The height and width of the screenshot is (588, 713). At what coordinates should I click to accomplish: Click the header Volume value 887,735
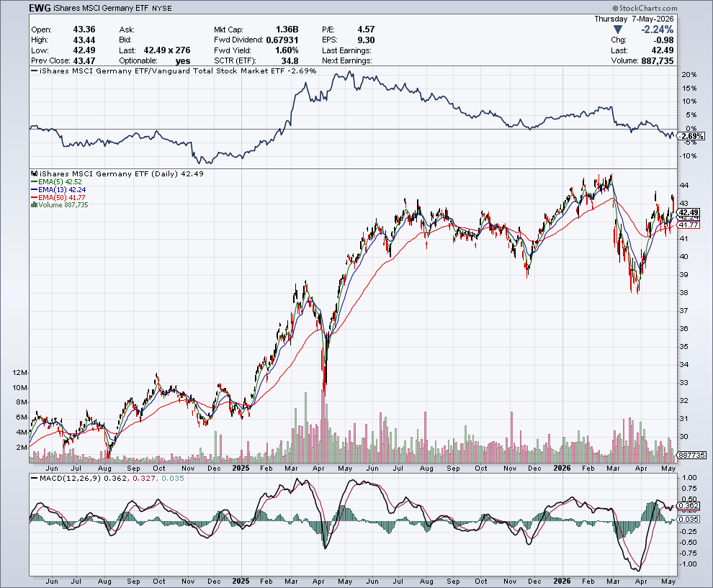coord(658,60)
